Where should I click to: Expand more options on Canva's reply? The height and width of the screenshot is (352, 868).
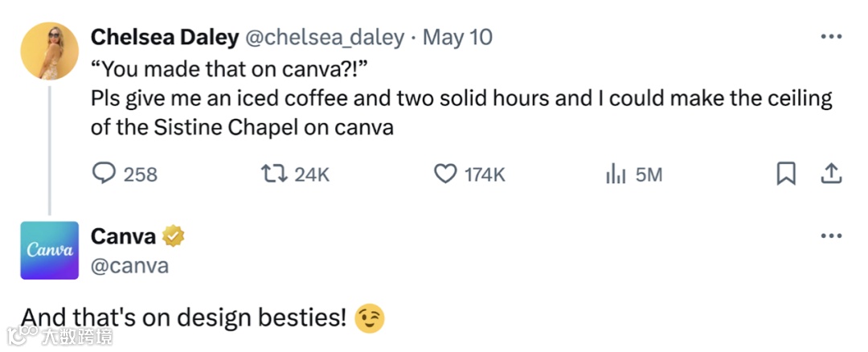coord(830,236)
